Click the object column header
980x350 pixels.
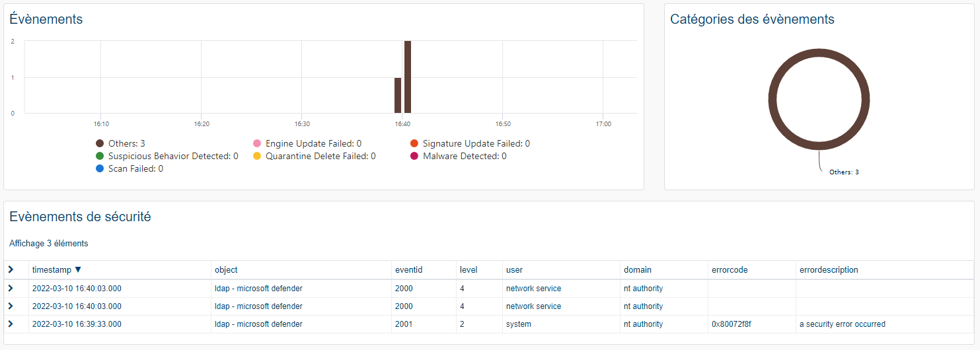point(226,270)
